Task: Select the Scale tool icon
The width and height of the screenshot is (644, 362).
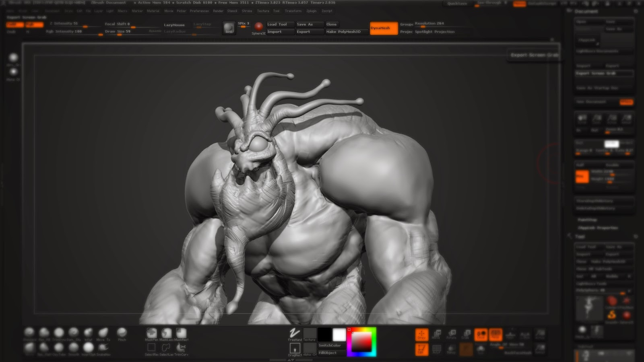Action: [466, 333]
